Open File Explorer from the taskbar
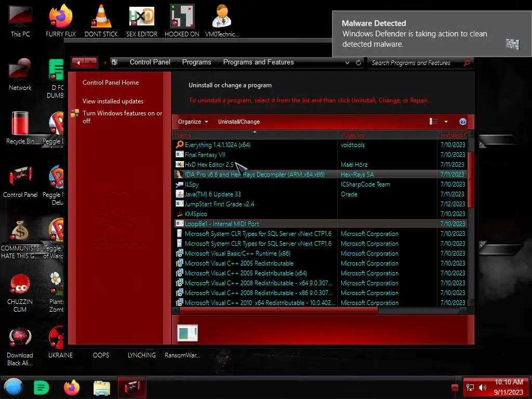The height and width of the screenshot is (399, 532). (x=101, y=388)
